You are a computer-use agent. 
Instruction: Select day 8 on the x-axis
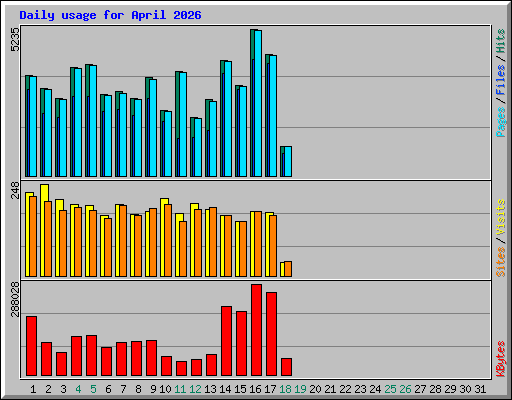click(138, 389)
